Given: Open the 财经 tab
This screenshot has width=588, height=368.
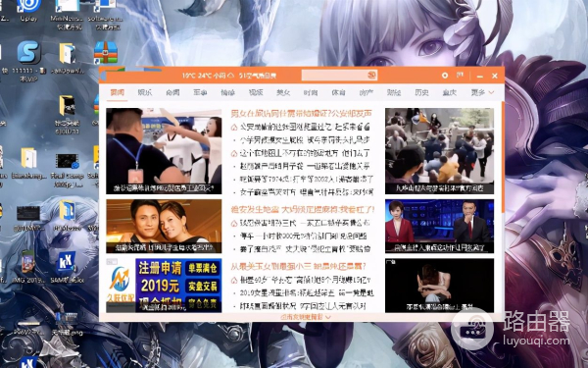Looking at the screenshot, I should 394,92.
